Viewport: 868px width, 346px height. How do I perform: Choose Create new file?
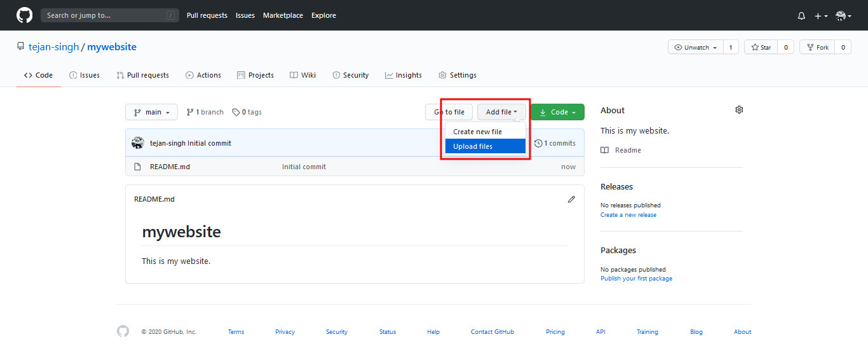(485, 132)
